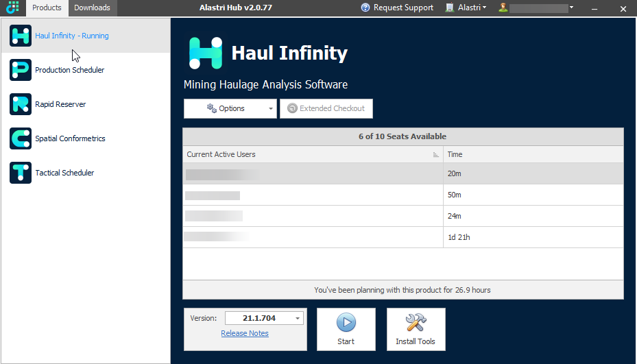Open the Release Notes link
The width and height of the screenshot is (637, 364).
[x=245, y=333]
